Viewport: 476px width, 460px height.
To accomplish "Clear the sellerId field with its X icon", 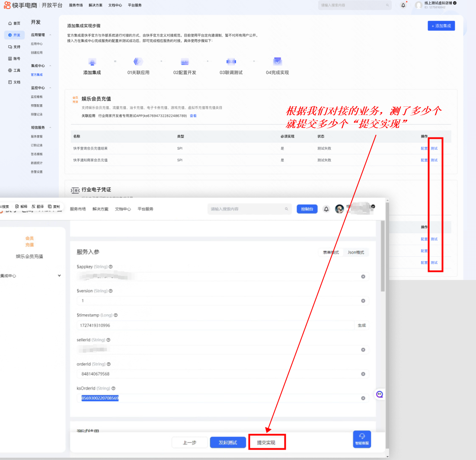I will click(363, 350).
